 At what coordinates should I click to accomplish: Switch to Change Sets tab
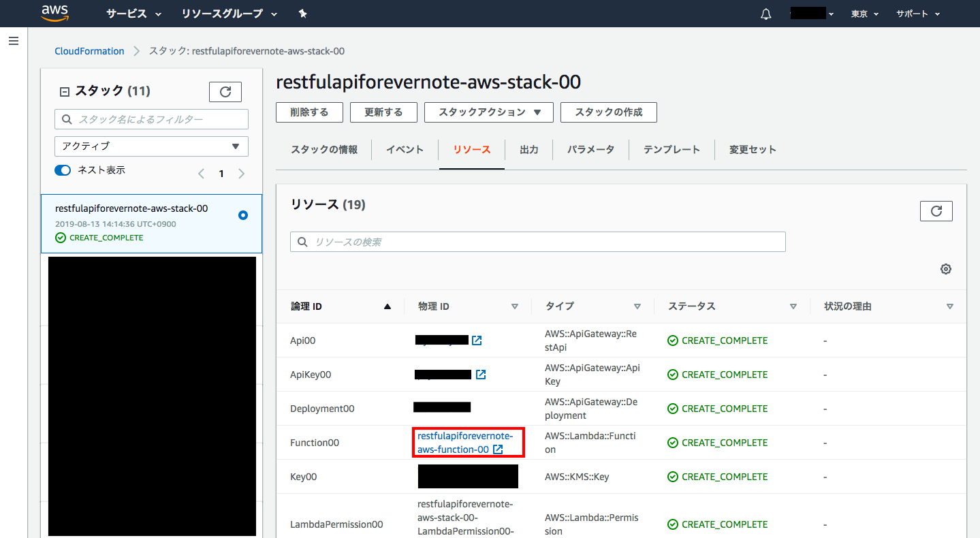click(753, 150)
